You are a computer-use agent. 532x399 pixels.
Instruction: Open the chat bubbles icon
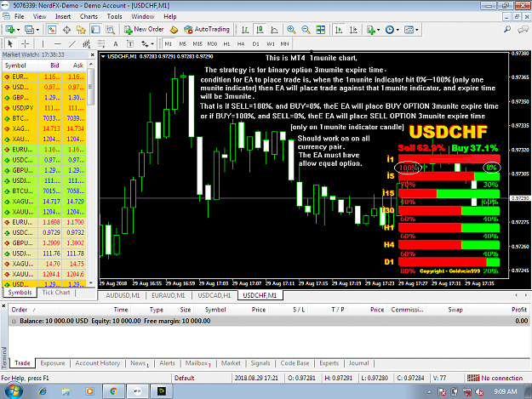point(523,30)
